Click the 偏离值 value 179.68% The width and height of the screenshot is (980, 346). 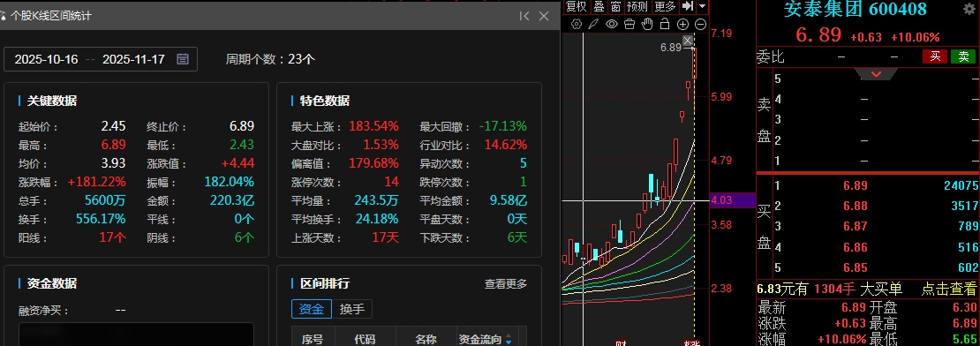pos(373,163)
